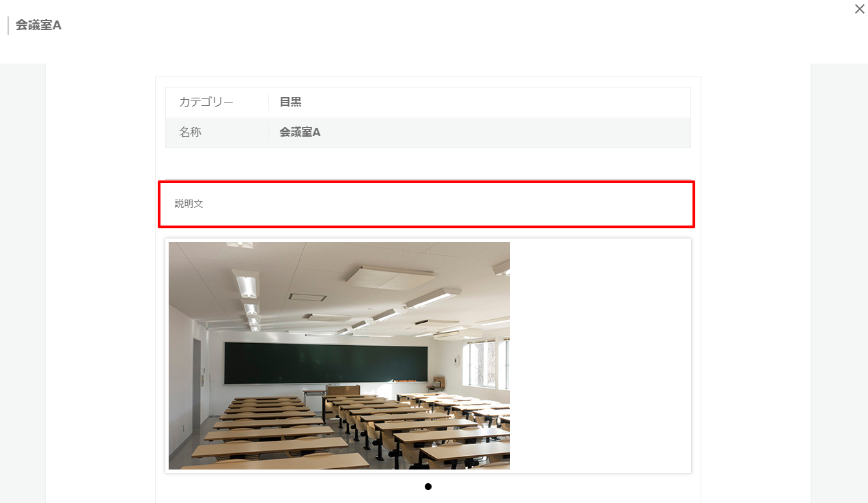This screenshot has height=503, width=868.
Task: Click the 目黒 category value
Action: [290, 102]
